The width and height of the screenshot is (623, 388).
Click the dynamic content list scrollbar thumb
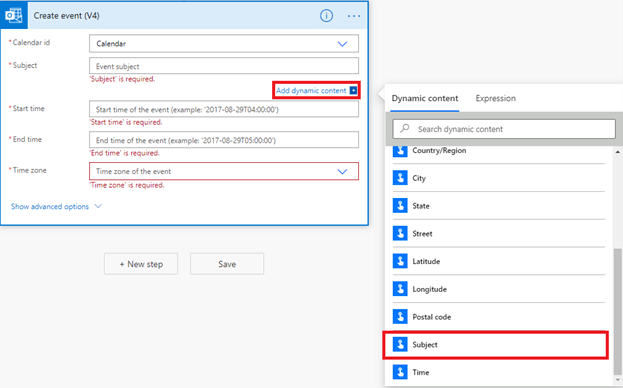coord(617,311)
